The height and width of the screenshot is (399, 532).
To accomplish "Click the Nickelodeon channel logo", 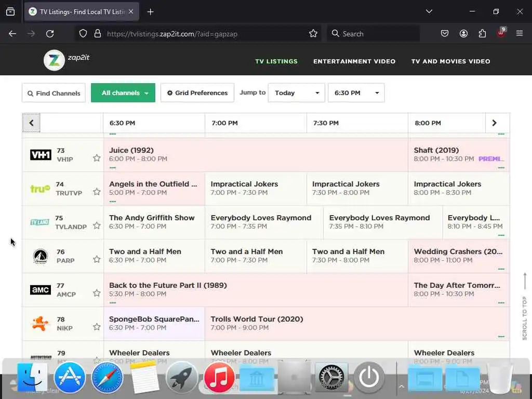I will click(x=40, y=323).
